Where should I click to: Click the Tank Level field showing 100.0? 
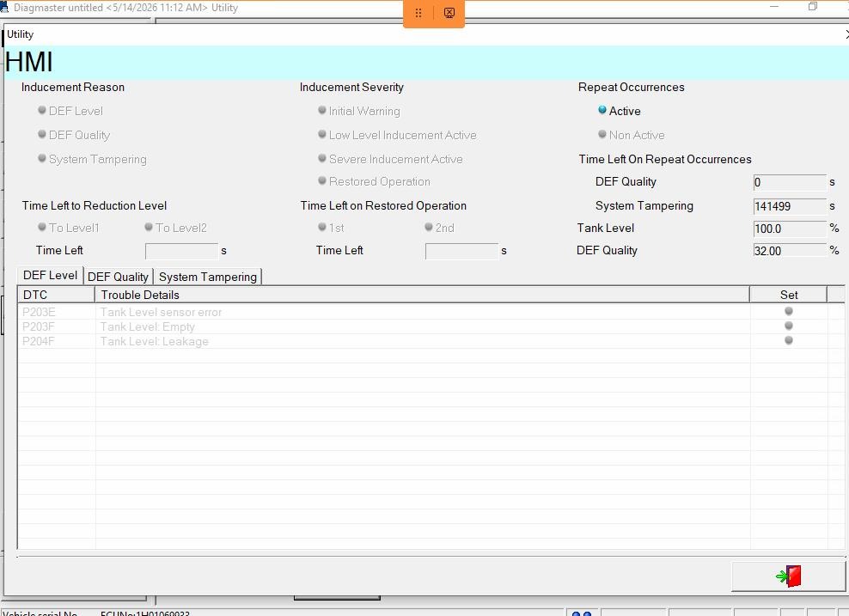coord(790,229)
